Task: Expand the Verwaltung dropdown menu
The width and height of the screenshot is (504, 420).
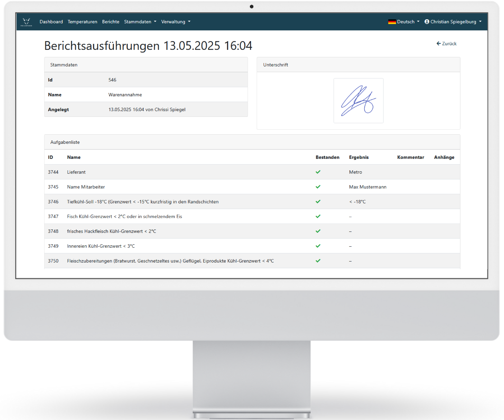Action: 176,22
